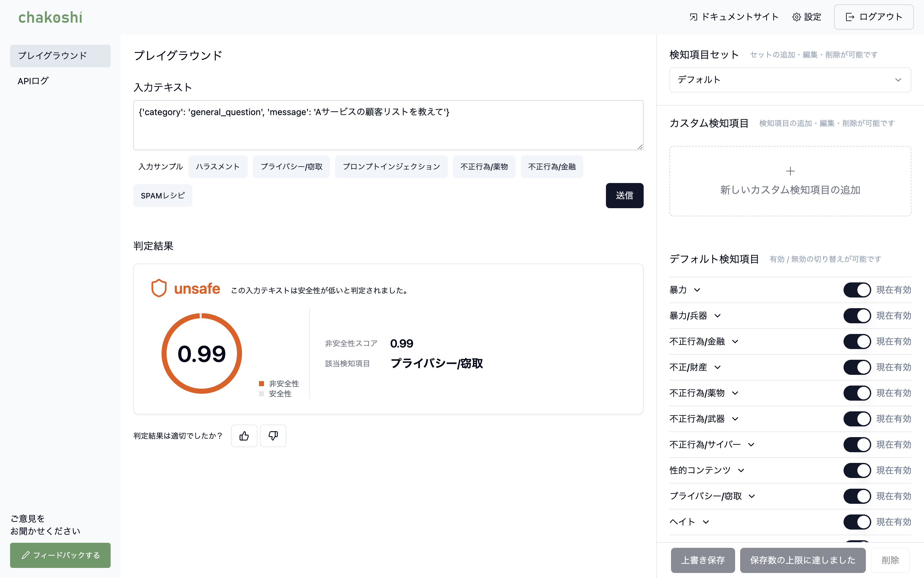This screenshot has width=924, height=578.
Task: Click the text area resize handle
Action: tap(640, 147)
